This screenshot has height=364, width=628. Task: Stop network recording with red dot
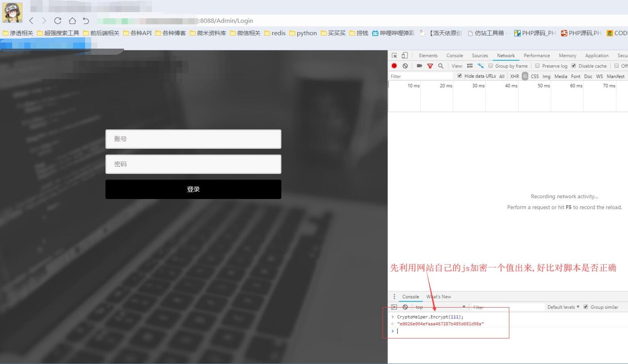(394, 66)
